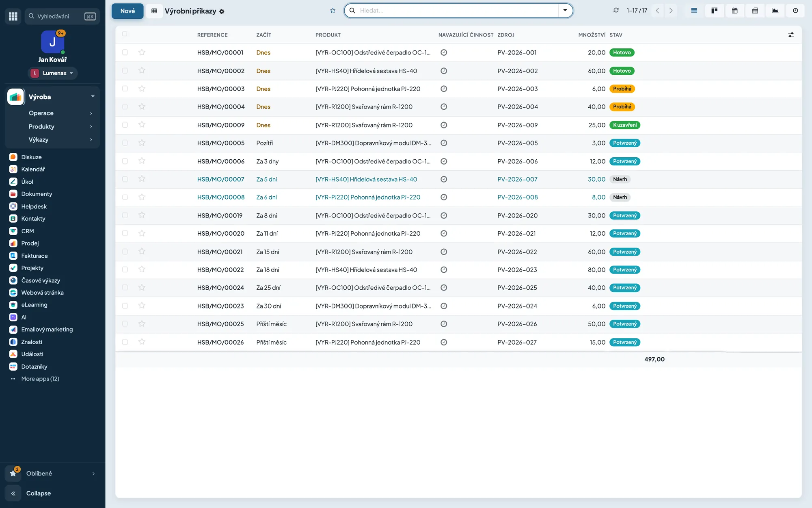Screen dimensions: 812x508
Task: Switch to kanban view icon
Action: tap(714, 11)
